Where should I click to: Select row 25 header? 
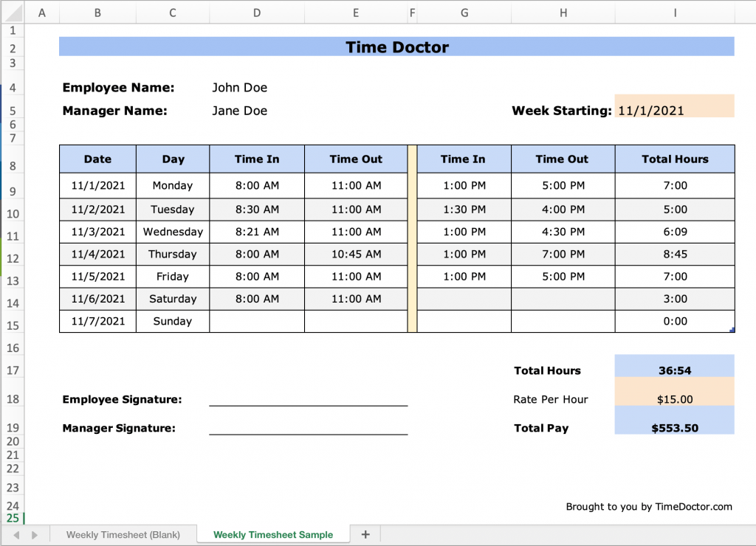(x=13, y=518)
